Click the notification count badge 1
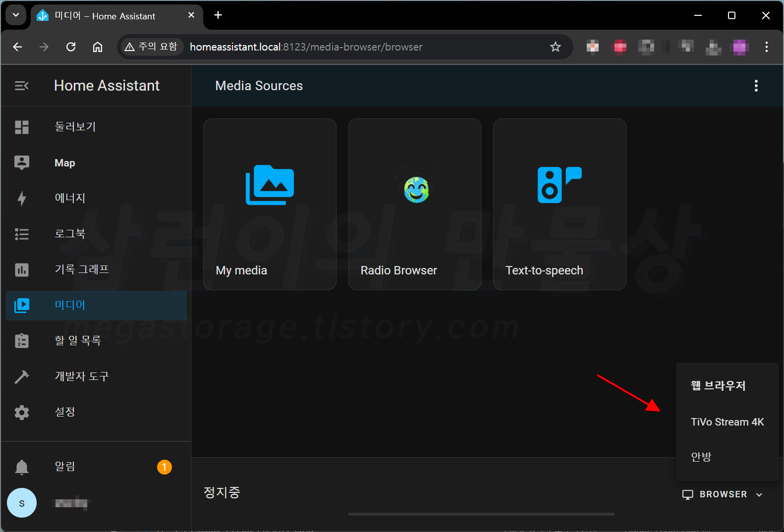 (165, 467)
